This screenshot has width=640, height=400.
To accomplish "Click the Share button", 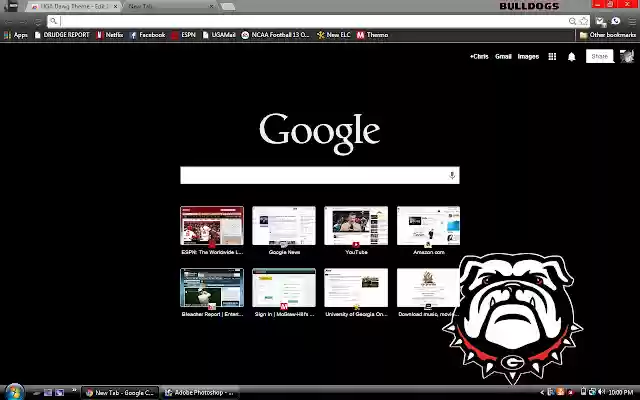I will coord(600,56).
